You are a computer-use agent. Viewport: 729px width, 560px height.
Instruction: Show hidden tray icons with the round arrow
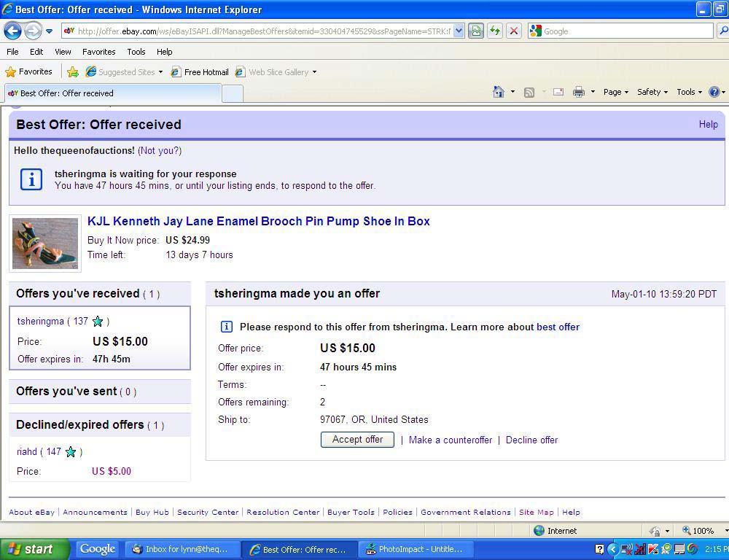coord(613,549)
